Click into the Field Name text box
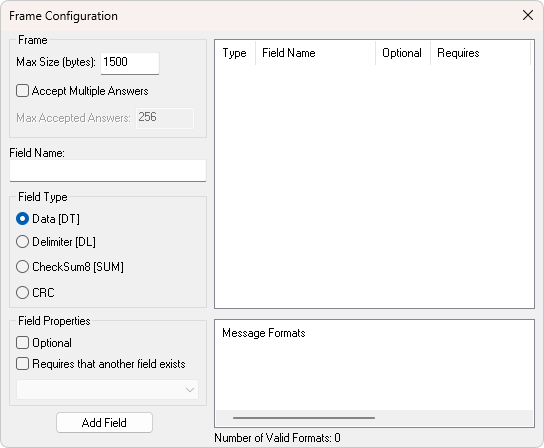The height and width of the screenshot is (448, 544). pyautogui.click(x=108, y=170)
